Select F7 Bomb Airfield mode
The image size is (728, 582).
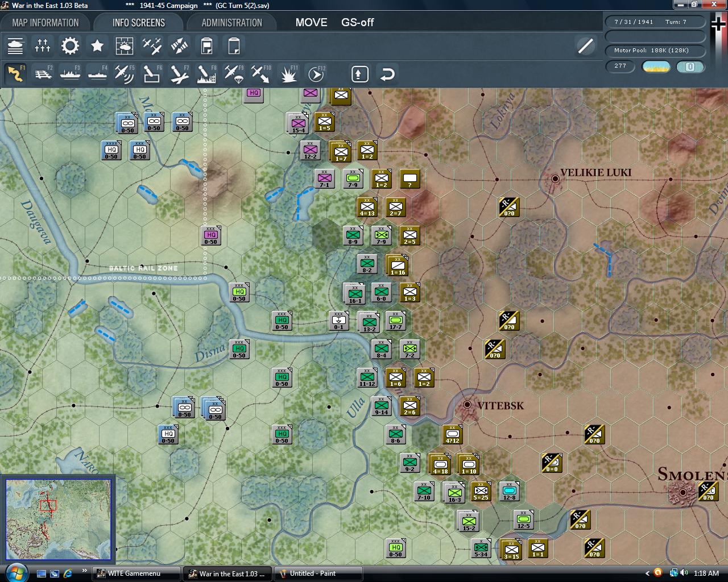179,74
